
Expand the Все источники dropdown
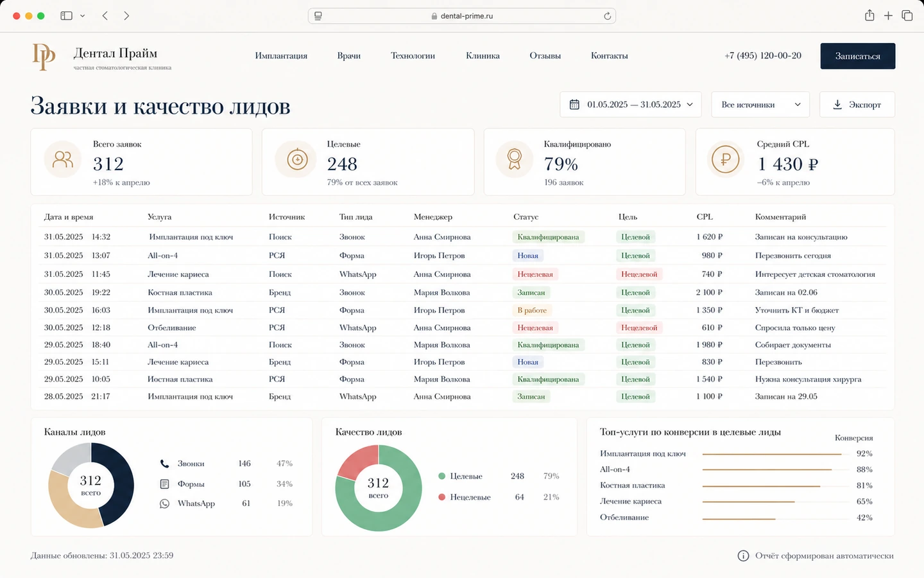pos(760,105)
